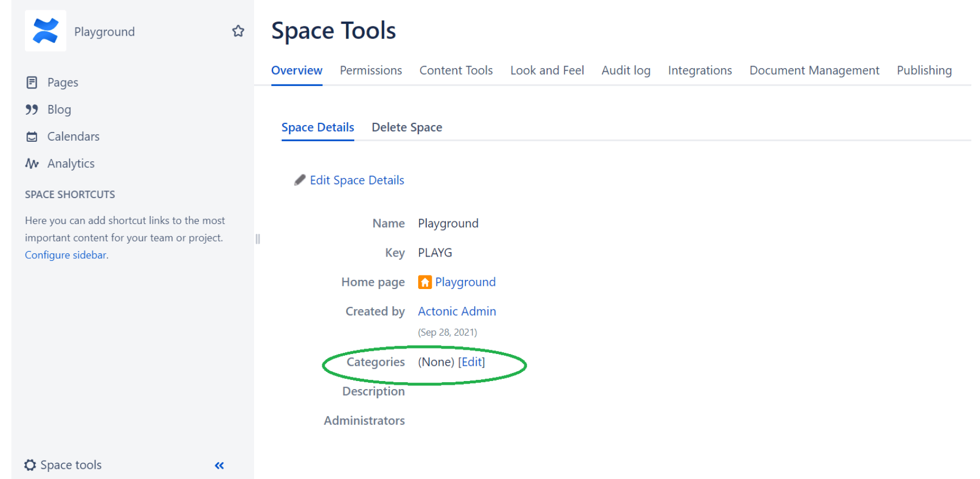This screenshot has height=479, width=980.
Task: Open the Delete Space sub-tab
Action: pyautogui.click(x=407, y=127)
